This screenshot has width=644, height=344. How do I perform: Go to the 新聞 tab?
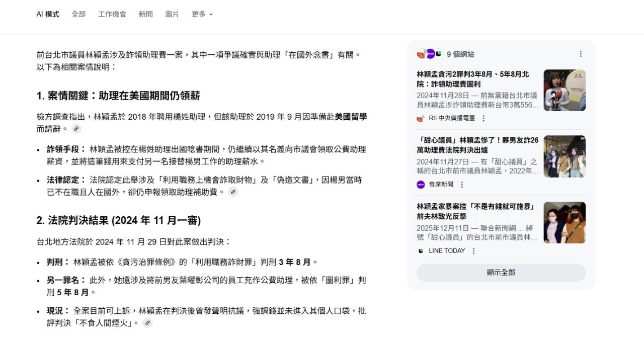click(x=146, y=14)
